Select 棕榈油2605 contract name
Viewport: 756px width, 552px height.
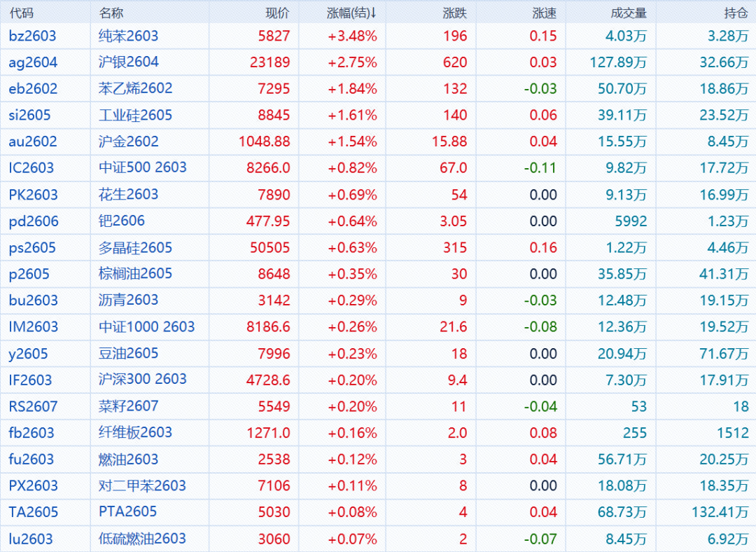coord(135,274)
